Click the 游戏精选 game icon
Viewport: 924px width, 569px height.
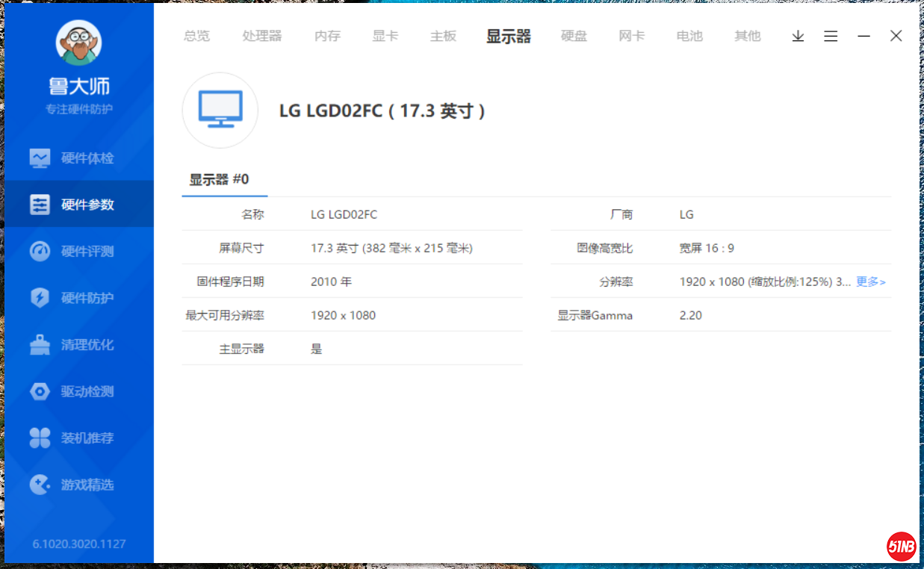point(40,485)
